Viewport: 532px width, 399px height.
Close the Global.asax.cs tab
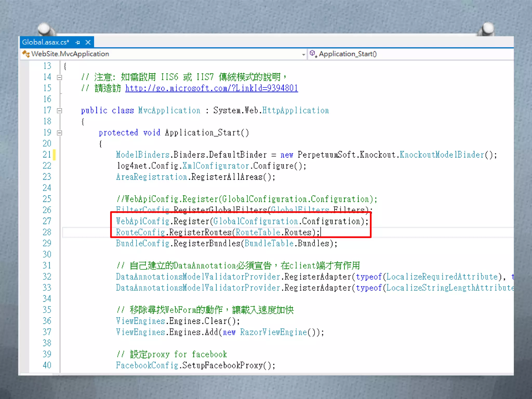coord(88,42)
